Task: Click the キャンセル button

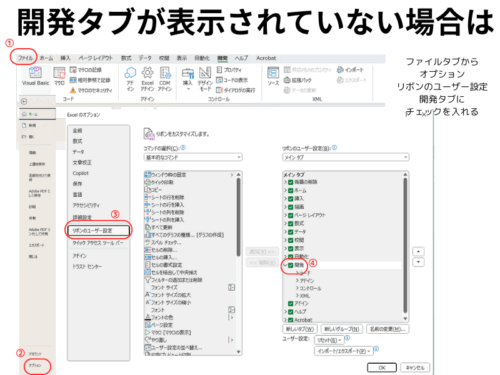Action: point(415,368)
